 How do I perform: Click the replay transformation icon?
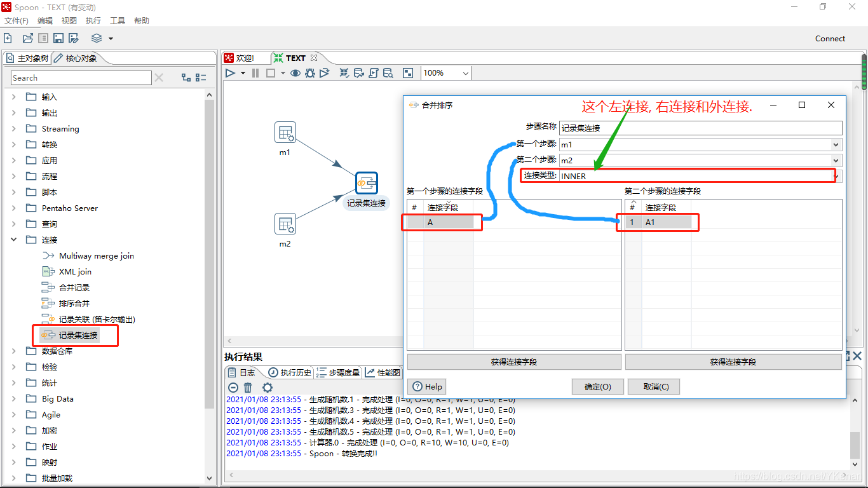click(325, 73)
